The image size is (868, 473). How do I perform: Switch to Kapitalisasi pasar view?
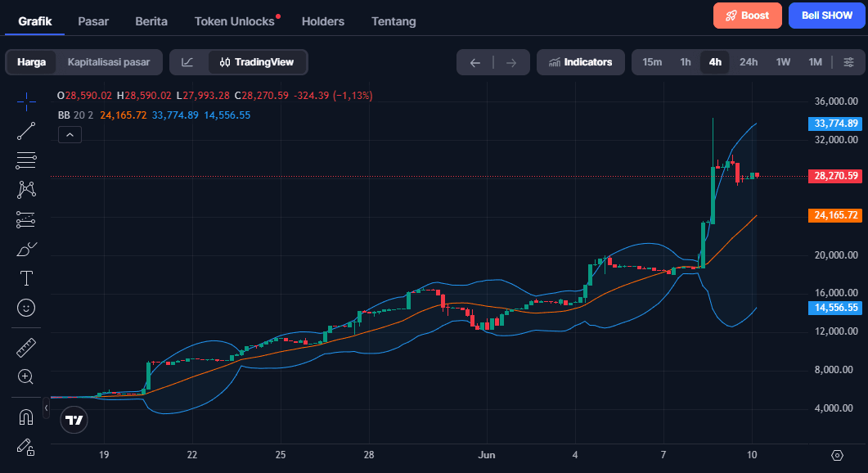[109, 62]
